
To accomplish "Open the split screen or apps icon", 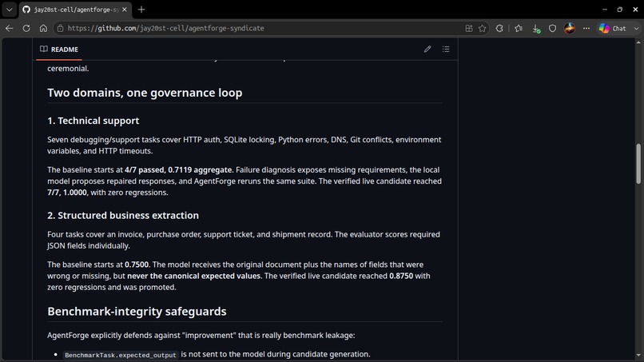I will pos(469,28).
